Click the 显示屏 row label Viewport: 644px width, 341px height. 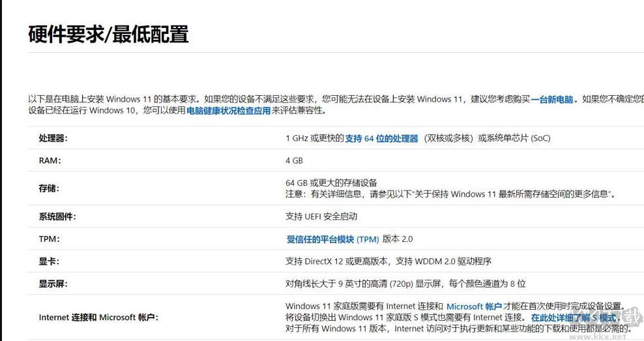pos(53,284)
